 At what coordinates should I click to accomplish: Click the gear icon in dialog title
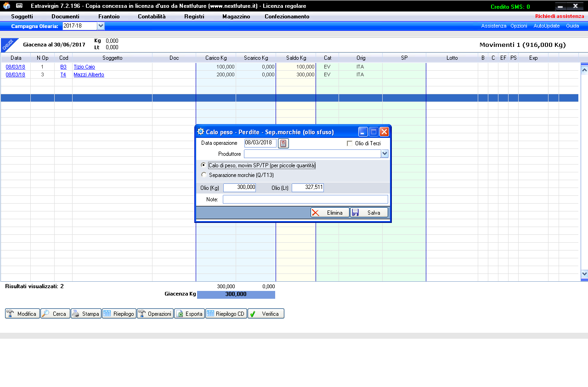click(201, 132)
